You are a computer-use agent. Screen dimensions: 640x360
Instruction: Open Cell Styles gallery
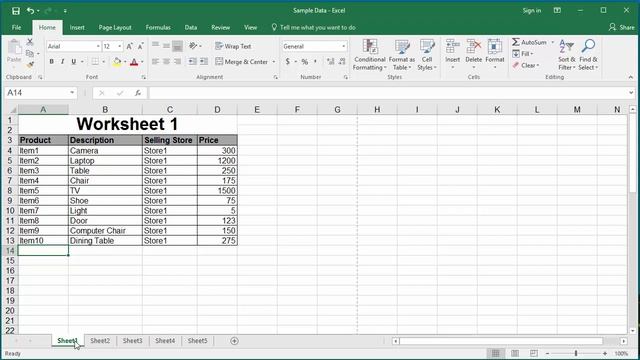(427, 55)
